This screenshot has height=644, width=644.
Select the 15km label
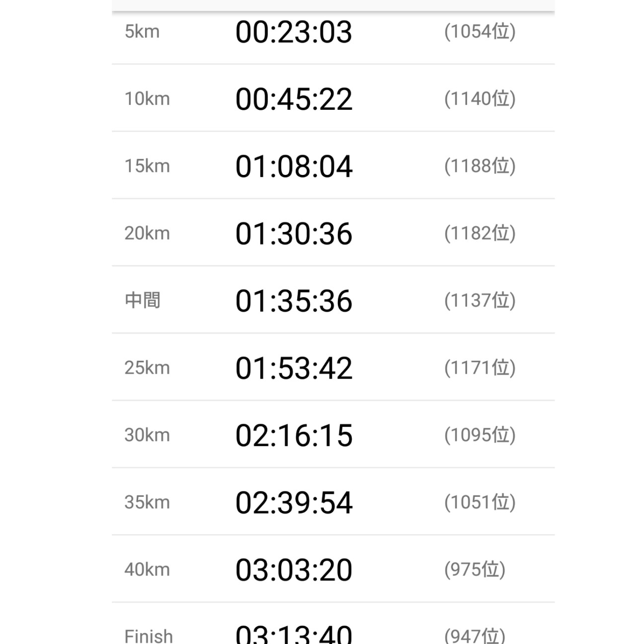[147, 166]
